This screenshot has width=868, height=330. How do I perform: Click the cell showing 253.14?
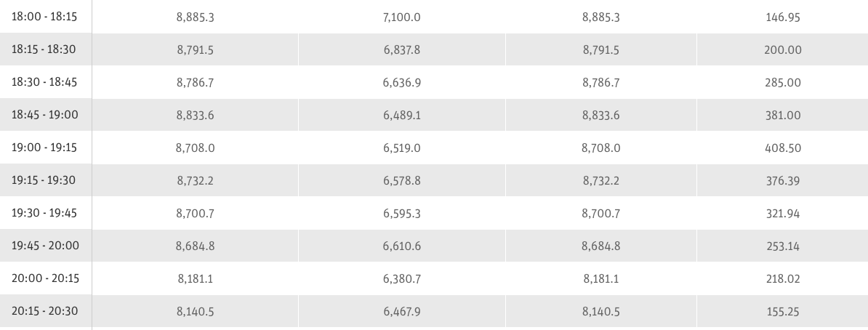click(x=783, y=246)
